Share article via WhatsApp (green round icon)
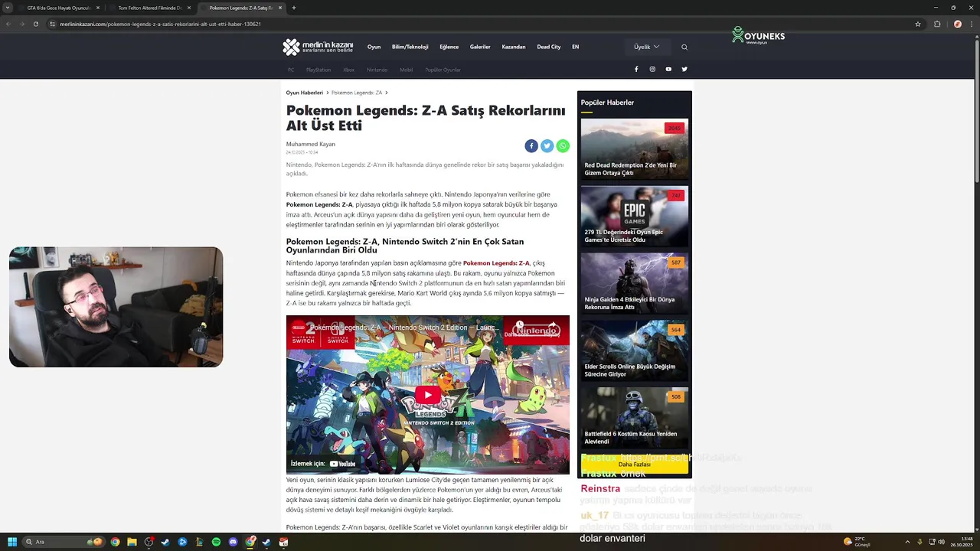 click(x=563, y=145)
